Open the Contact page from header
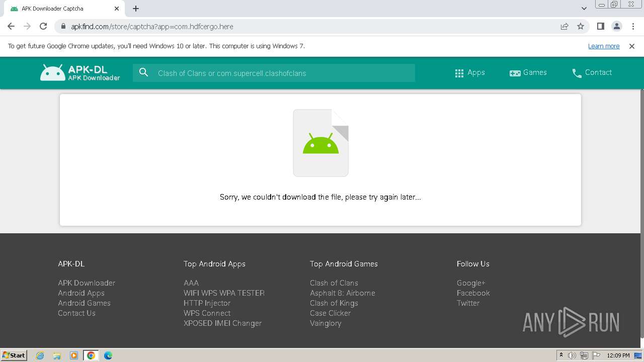This screenshot has width=644, height=362. [x=592, y=72]
